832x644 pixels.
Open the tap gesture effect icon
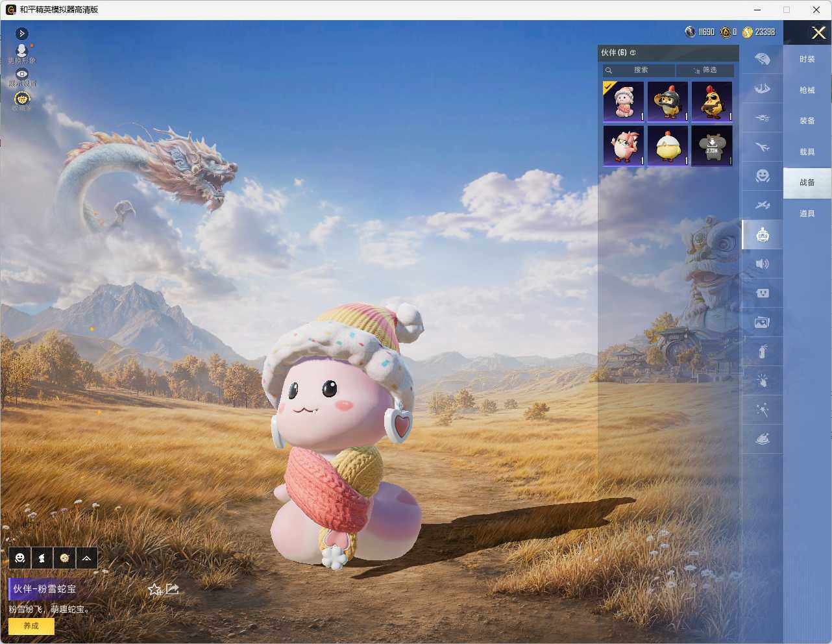point(763,380)
